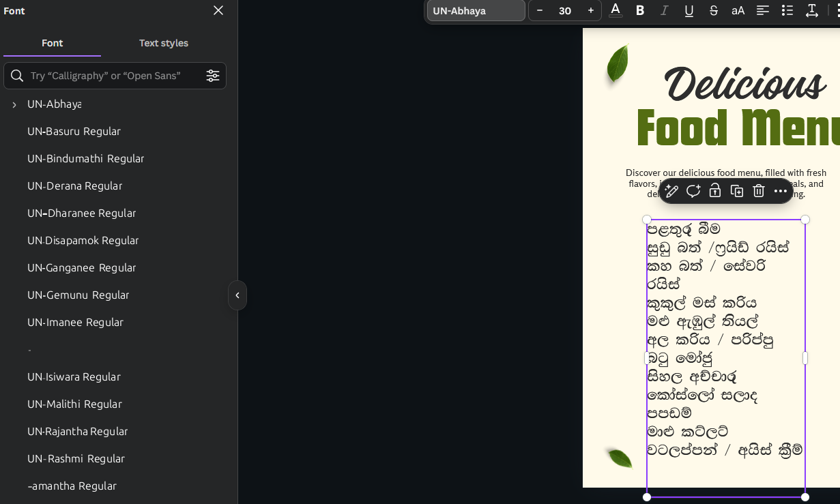Select the amantha Regular font
840x504 pixels.
[x=72, y=486]
